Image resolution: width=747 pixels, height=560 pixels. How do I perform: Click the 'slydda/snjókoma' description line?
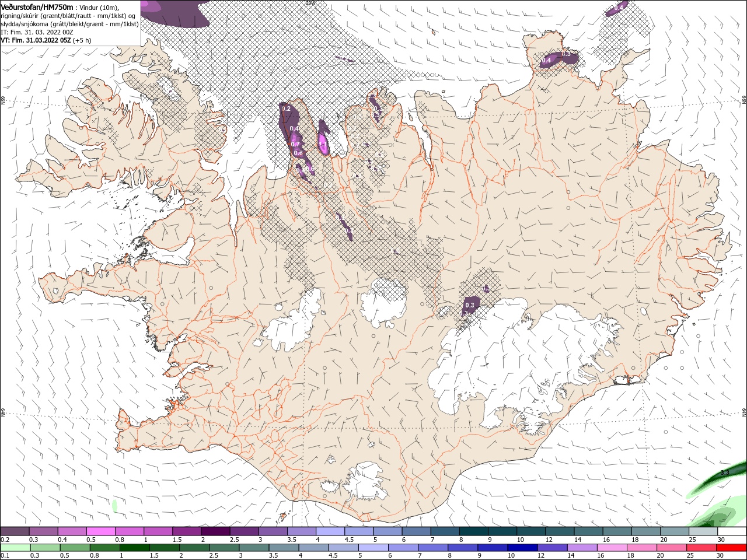pyautogui.click(x=69, y=24)
